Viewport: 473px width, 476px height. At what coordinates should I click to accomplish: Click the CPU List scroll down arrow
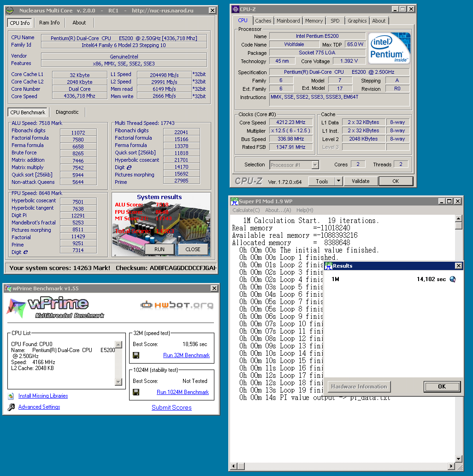(118, 382)
